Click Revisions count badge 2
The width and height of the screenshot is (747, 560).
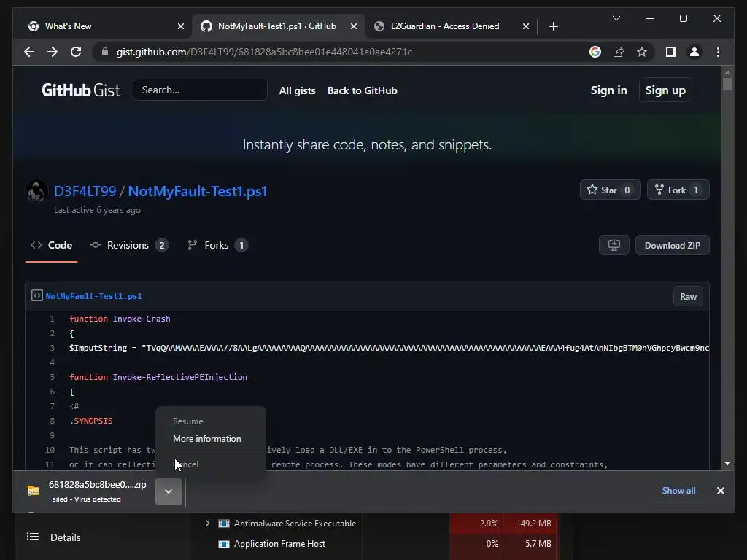click(x=161, y=245)
